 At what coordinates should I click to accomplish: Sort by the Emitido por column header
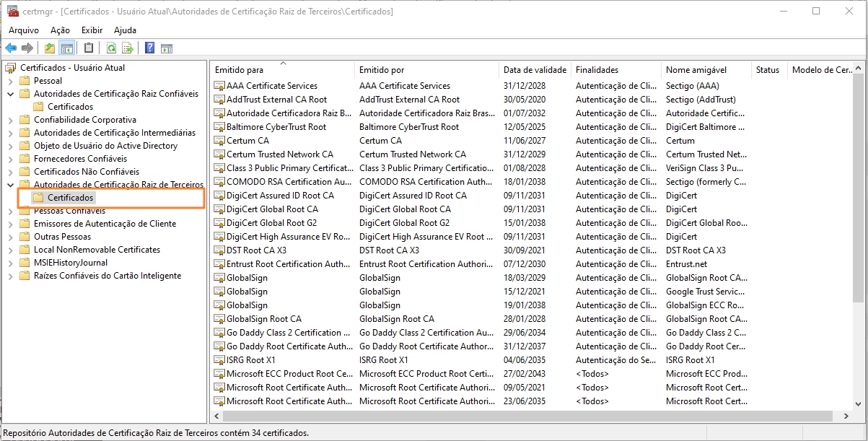426,70
